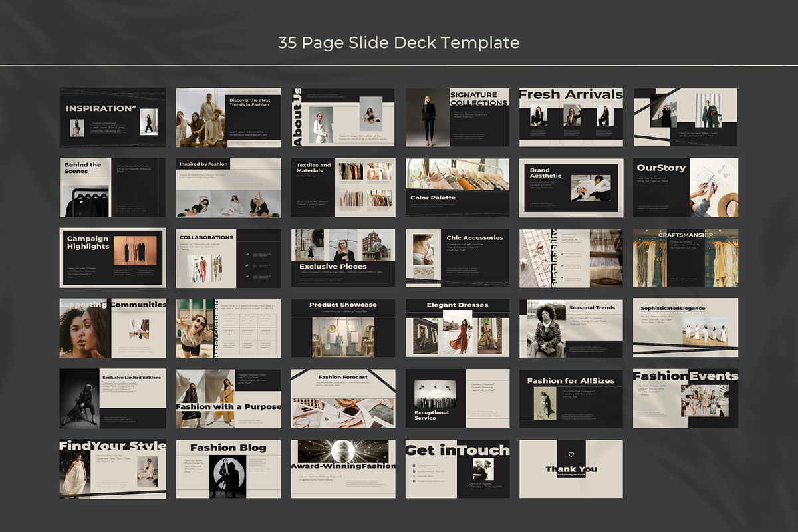This screenshot has width=798, height=532.
Task: Open the Happy Customers slide
Action: [228, 329]
